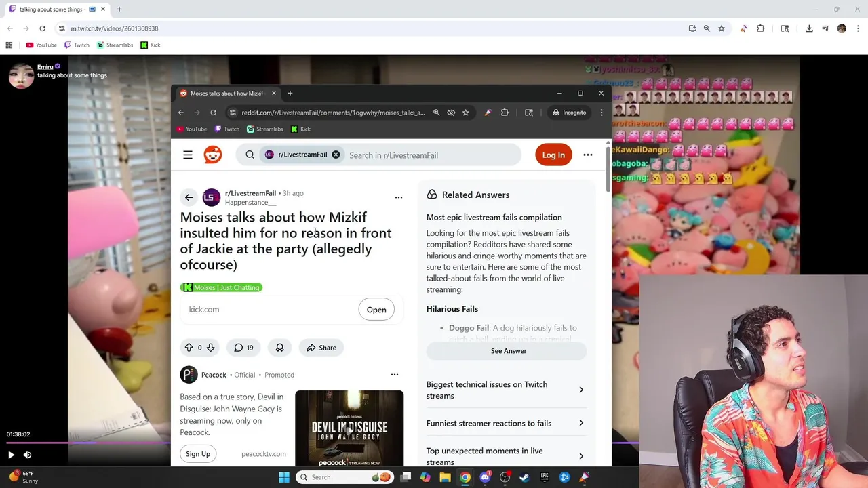Play the Twitch video

click(11, 455)
